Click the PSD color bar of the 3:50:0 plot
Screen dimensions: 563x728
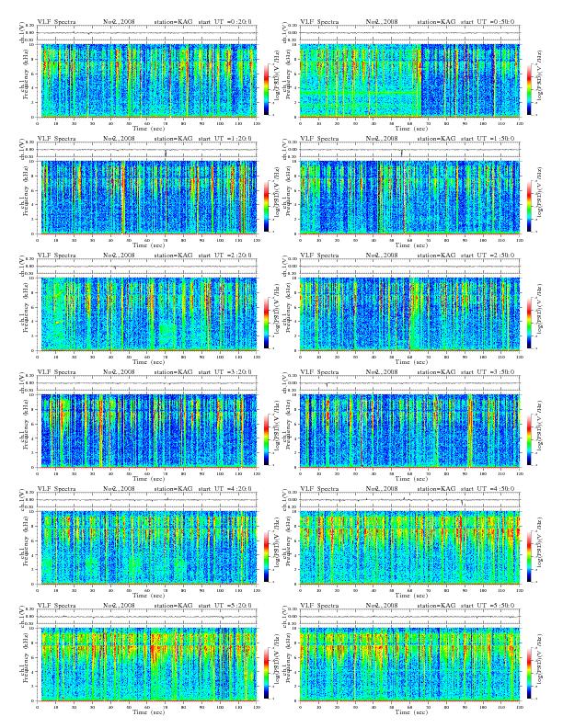pos(529,439)
